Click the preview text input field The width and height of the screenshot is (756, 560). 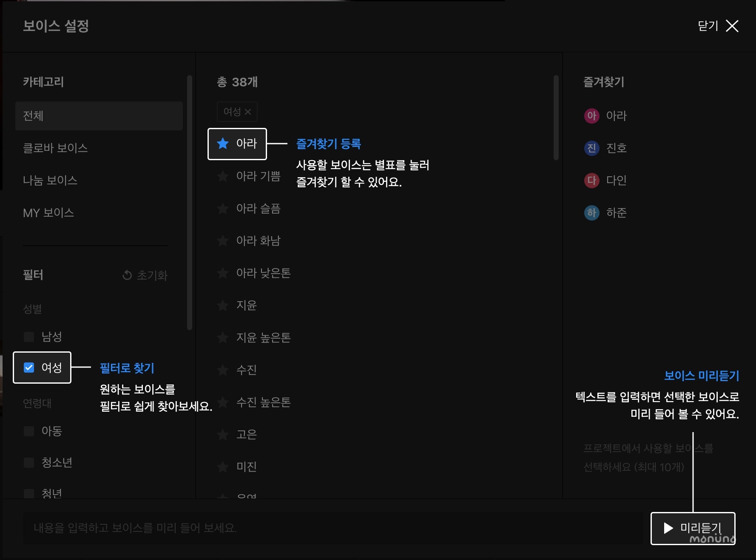click(333, 528)
